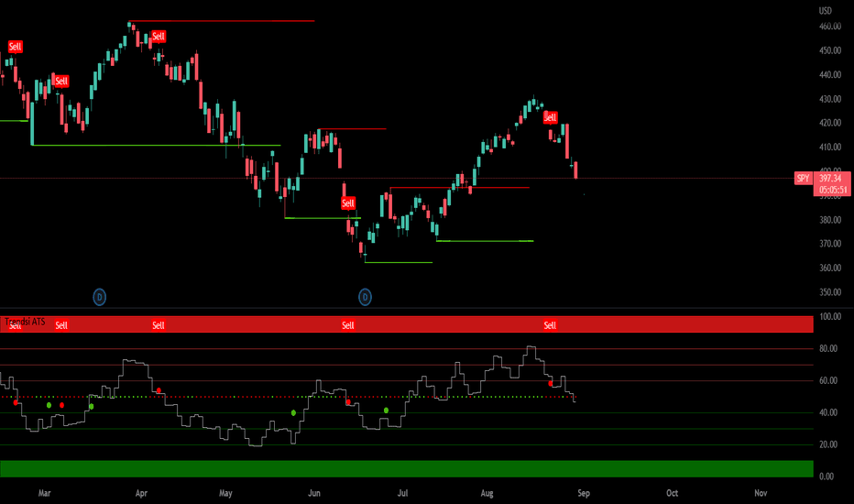Click the bar countdown 05:05:51
Image resolution: width=854 pixels, height=504 pixels.
pos(832,191)
